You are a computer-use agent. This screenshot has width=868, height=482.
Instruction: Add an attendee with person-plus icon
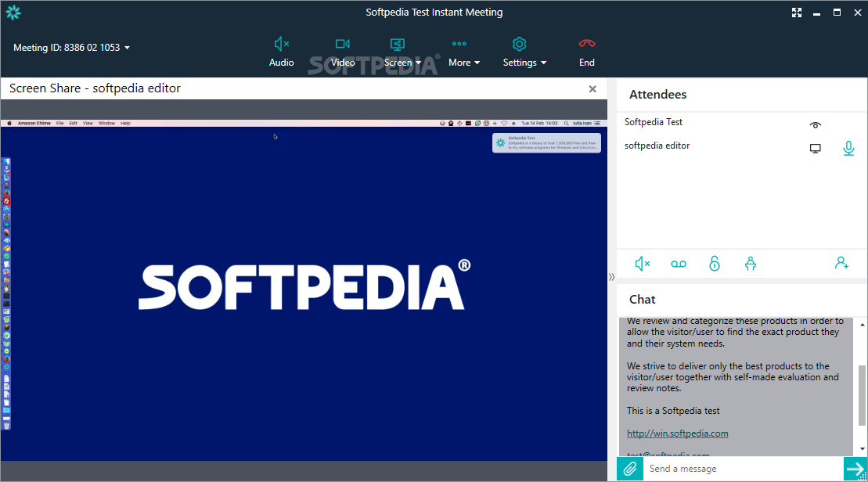842,263
